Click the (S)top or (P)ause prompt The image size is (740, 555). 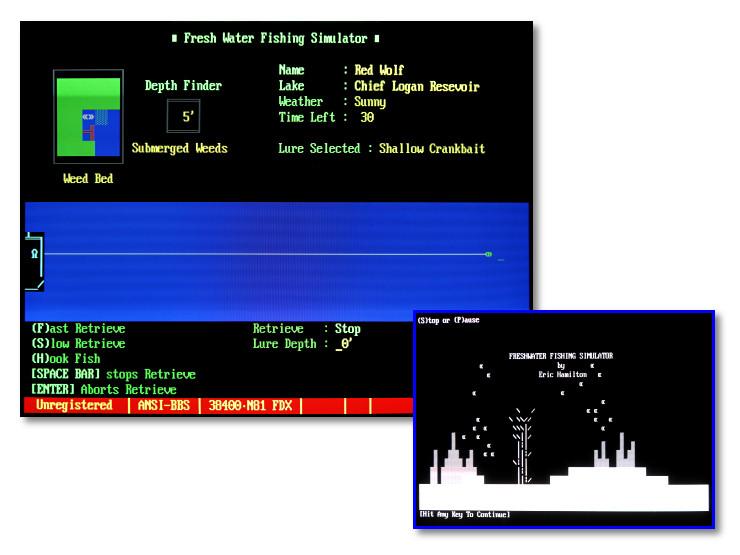[x=448, y=320]
